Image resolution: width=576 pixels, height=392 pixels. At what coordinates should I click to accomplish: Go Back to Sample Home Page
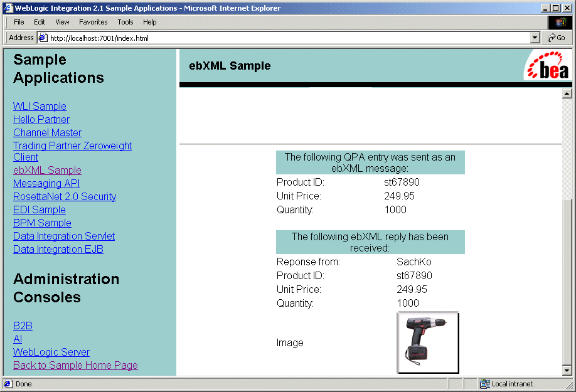pyautogui.click(x=76, y=366)
